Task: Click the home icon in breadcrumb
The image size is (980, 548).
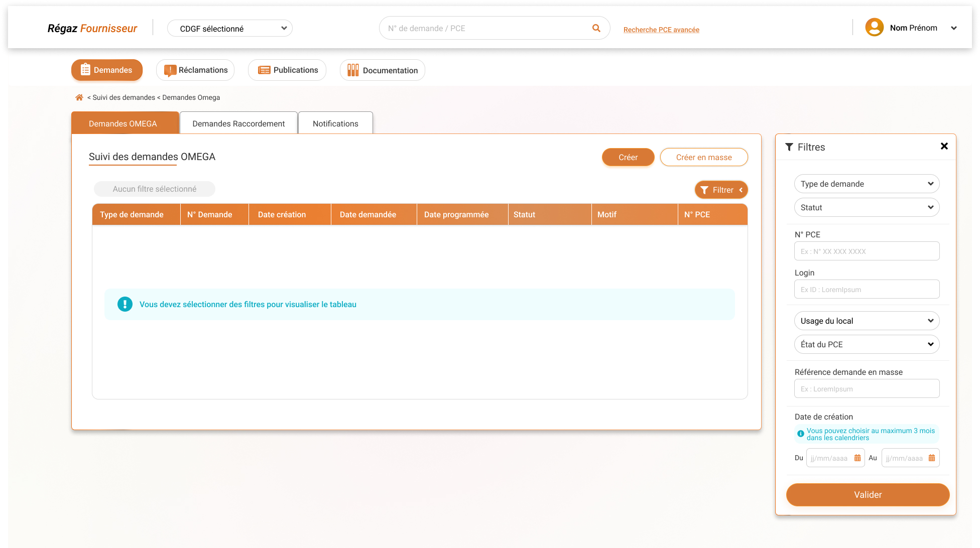Action: pyautogui.click(x=79, y=97)
